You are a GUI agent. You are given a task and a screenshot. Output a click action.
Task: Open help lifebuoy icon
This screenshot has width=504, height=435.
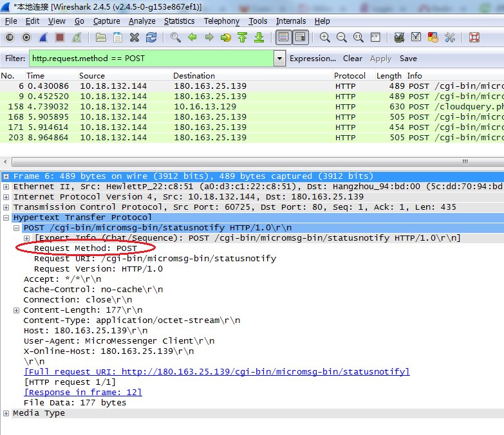point(474,37)
